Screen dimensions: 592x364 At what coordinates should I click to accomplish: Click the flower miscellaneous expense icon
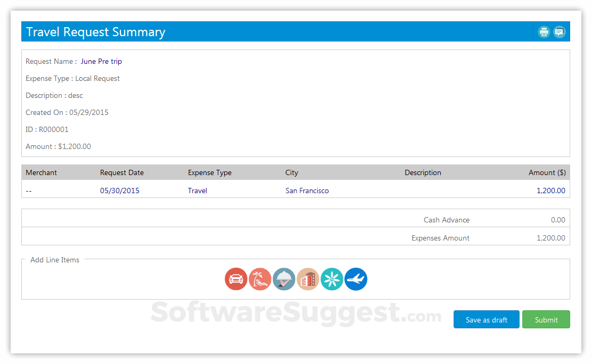(332, 279)
